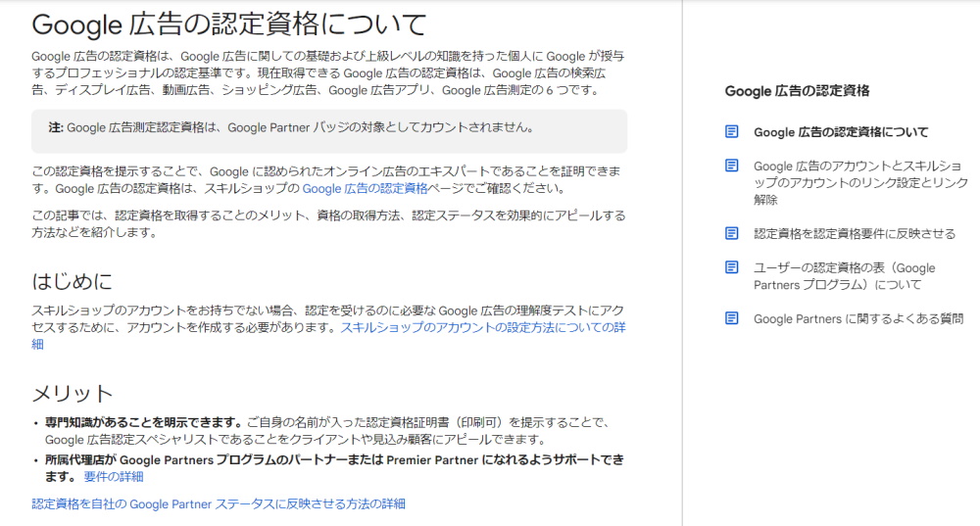This screenshot has width=980, height=526.
Task: Click the 'はじめに' section heading
Action: pos(72,281)
